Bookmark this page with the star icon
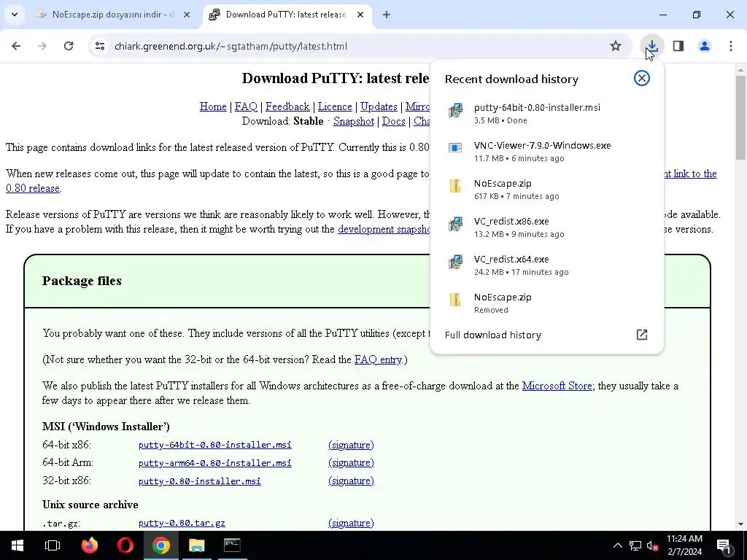This screenshot has width=747, height=560. pos(616,46)
